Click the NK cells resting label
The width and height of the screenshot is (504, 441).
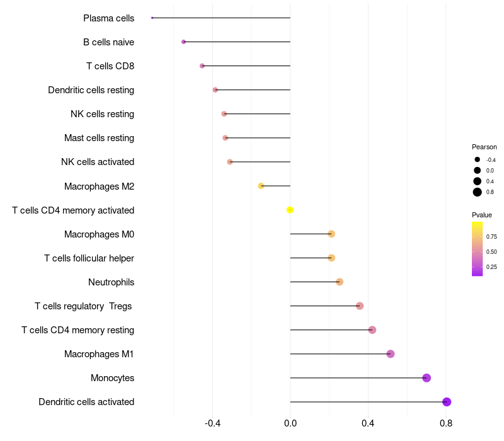tap(102, 114)
